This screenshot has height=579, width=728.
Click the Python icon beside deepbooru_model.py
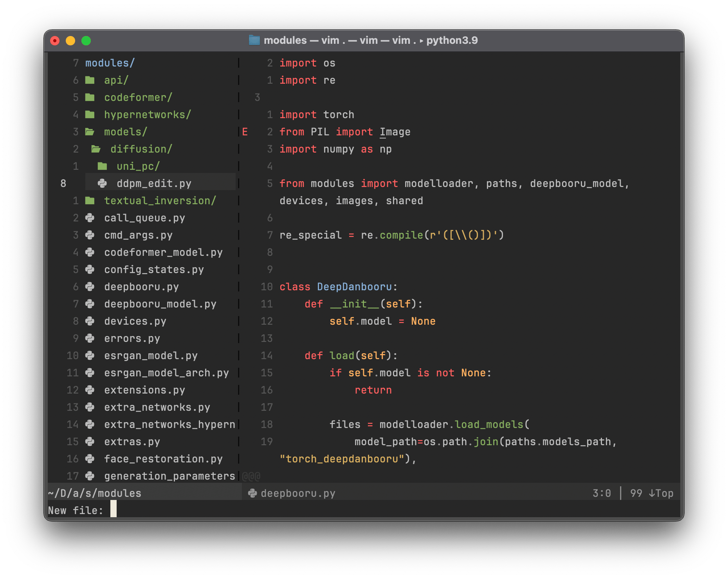pos(90,304)
